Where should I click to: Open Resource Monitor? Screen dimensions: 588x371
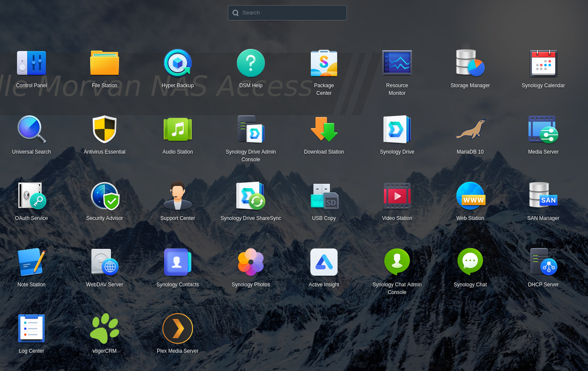[397, 63]
